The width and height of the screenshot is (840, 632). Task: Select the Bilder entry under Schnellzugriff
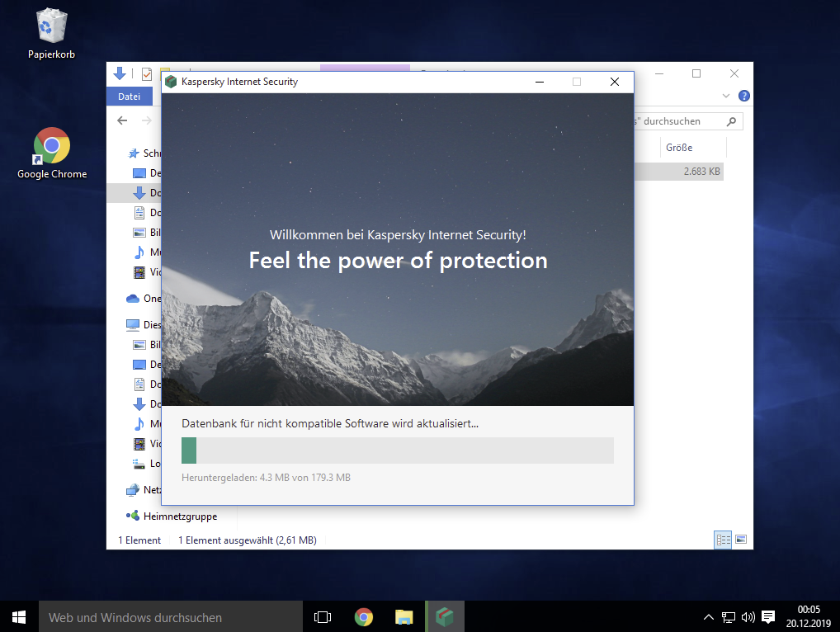pos(147,233)
